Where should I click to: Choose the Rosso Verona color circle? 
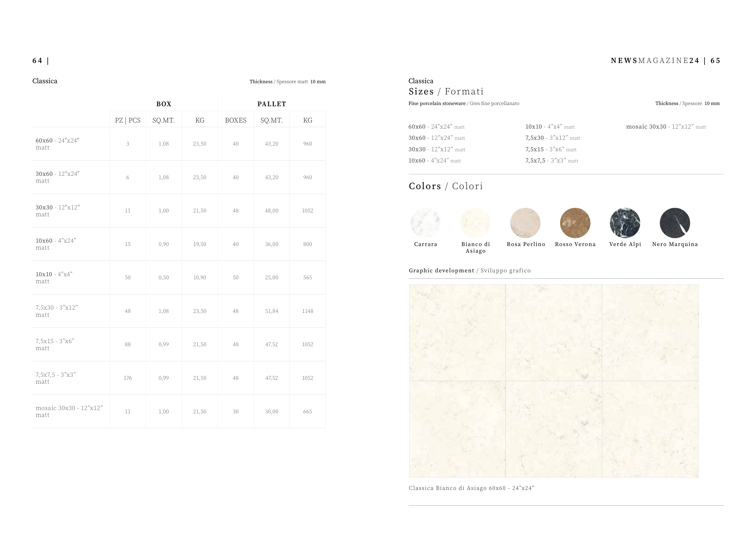tap(575, 223)
